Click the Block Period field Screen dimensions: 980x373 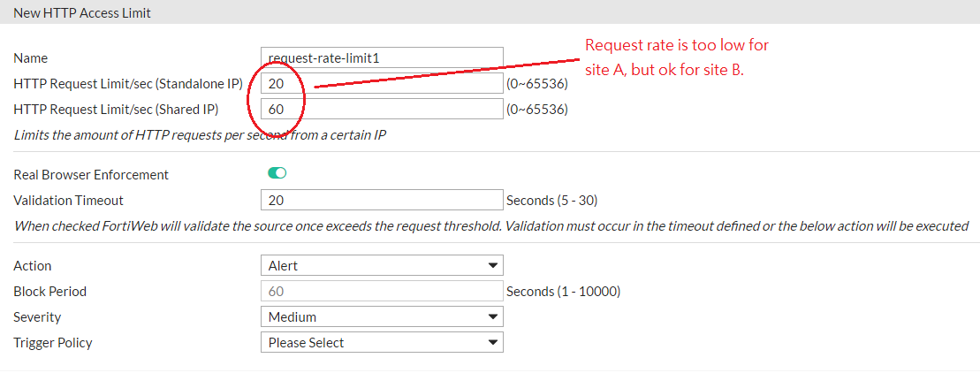pyautogui.click(x=382, y=291)
